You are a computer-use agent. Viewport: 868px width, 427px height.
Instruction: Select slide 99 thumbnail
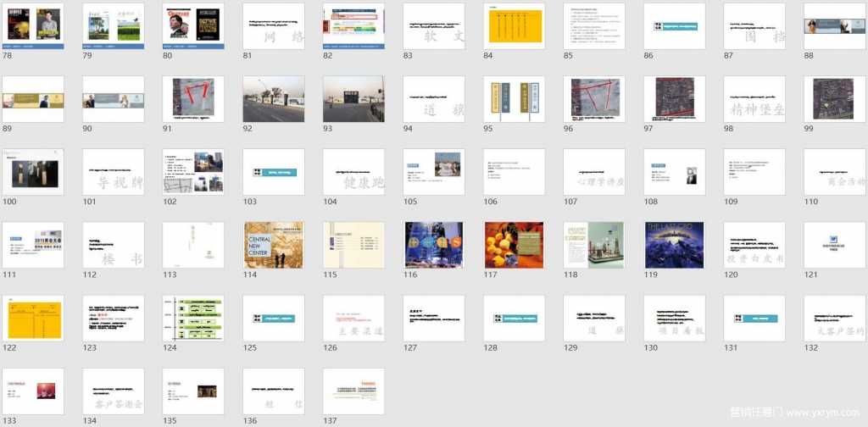coord(835,99)
